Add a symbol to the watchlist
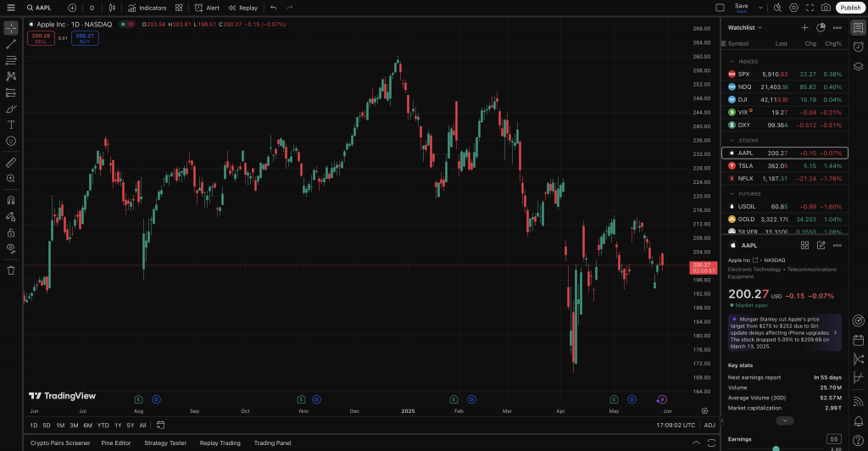 tap(805, 28)
